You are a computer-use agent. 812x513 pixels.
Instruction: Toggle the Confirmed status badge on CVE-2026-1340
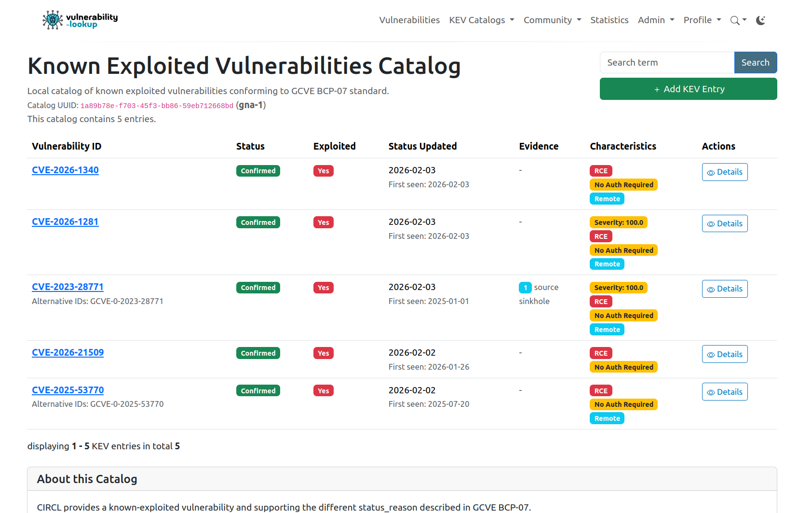click(x=258, y=170)
